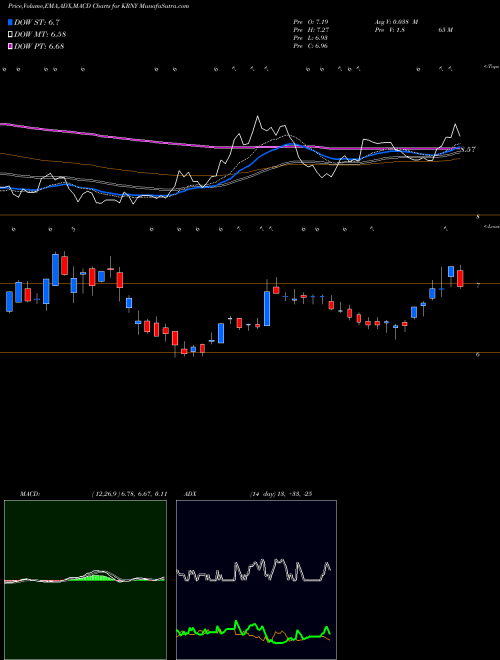Click the MACD (12,26,9) parameter values
Screen dimensions: 500x660
(x=129, y=493)
